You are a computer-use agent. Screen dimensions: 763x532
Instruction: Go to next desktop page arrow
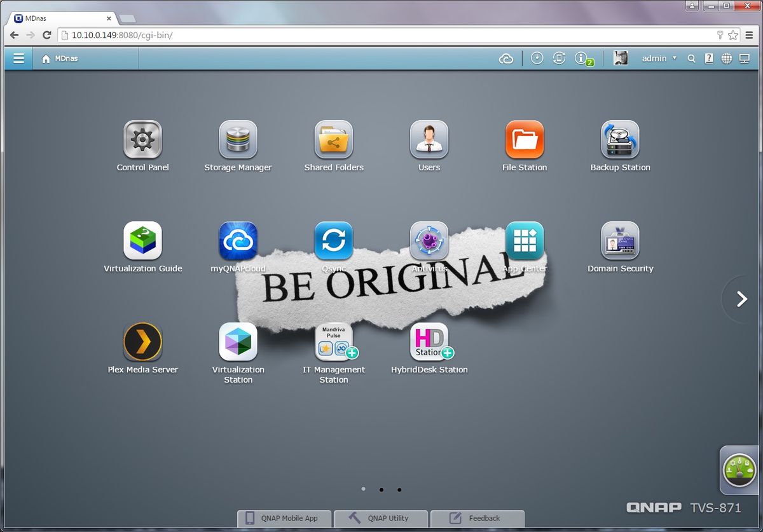(741, 299)
